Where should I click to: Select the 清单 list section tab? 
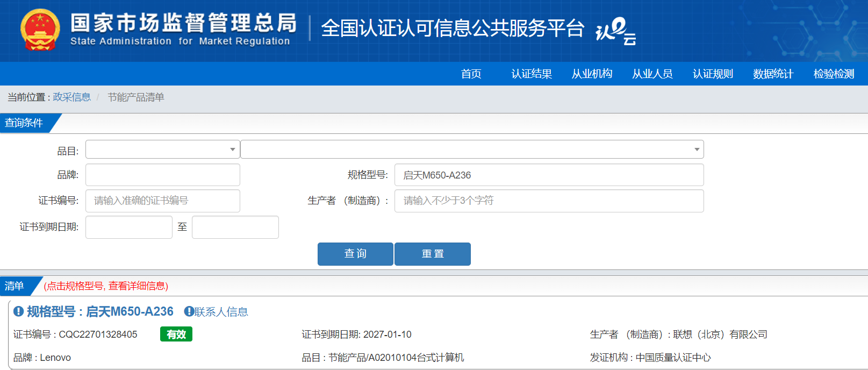point(15,286)
